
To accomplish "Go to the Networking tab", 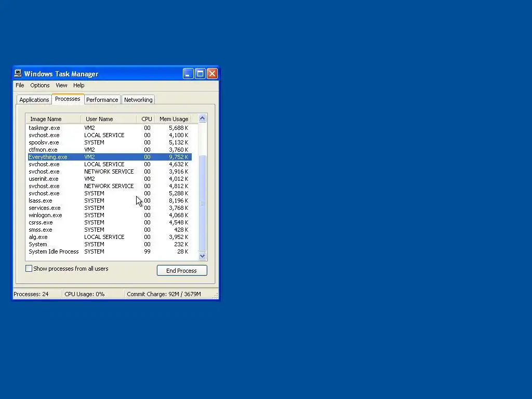I will [138, 100].
